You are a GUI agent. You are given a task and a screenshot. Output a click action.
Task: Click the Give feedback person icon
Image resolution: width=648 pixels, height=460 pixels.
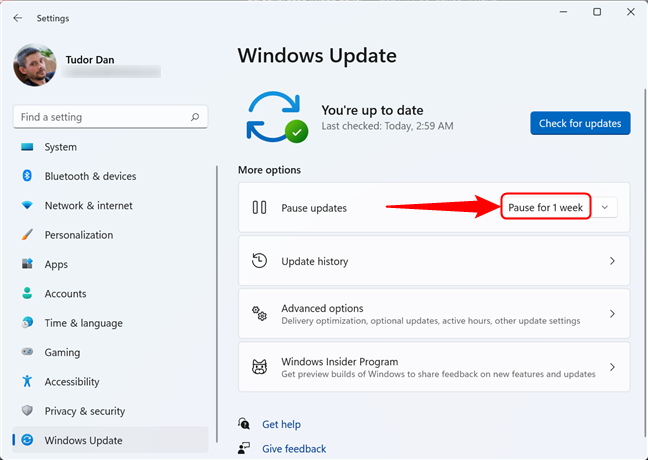click(244, 448)
